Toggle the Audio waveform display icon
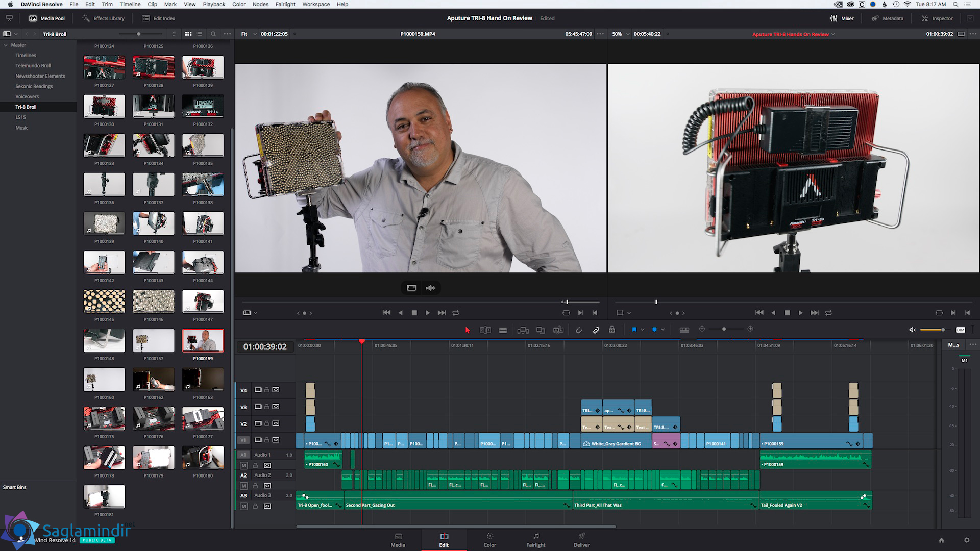The width and height of the screenshot is (980, 551). coord(431,288)
